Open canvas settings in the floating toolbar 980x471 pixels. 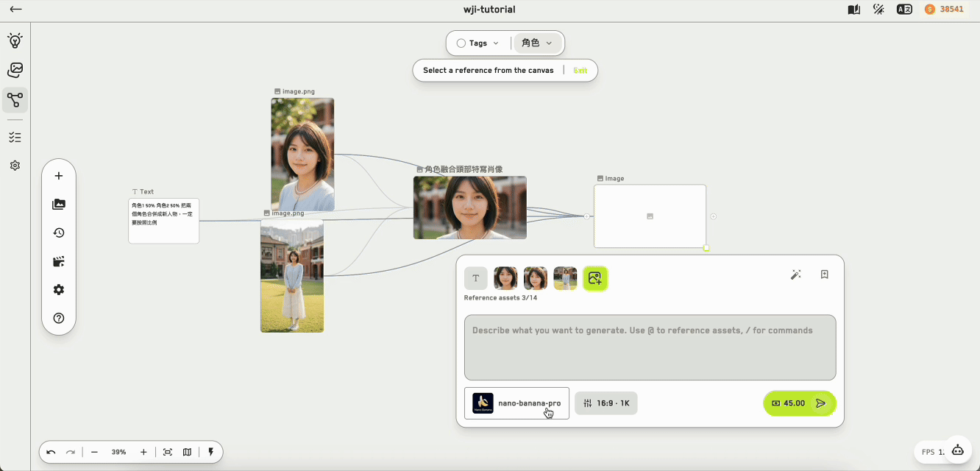click(x=59, y=290)
